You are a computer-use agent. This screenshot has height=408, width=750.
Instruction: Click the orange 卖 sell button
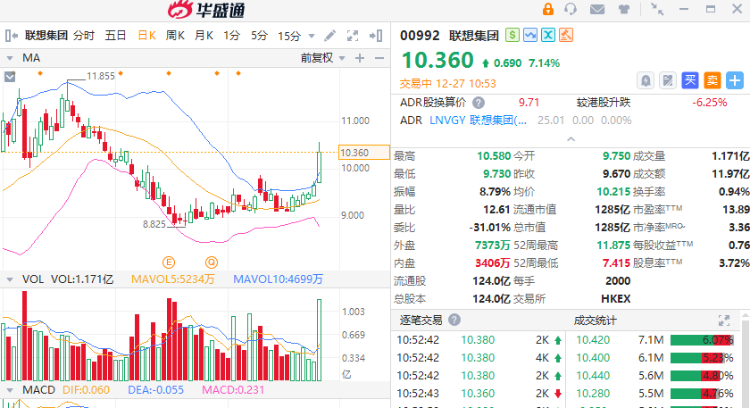[x=712, y=80]
